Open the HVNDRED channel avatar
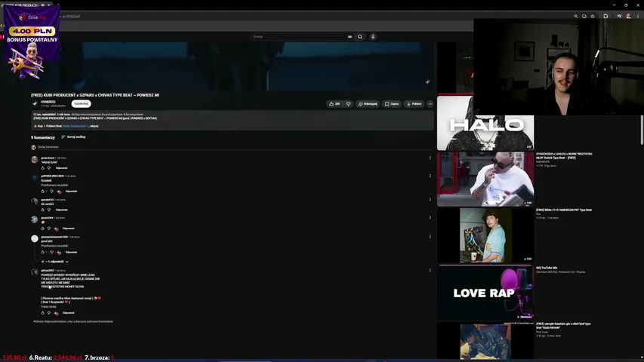 [x=35, y=103]
